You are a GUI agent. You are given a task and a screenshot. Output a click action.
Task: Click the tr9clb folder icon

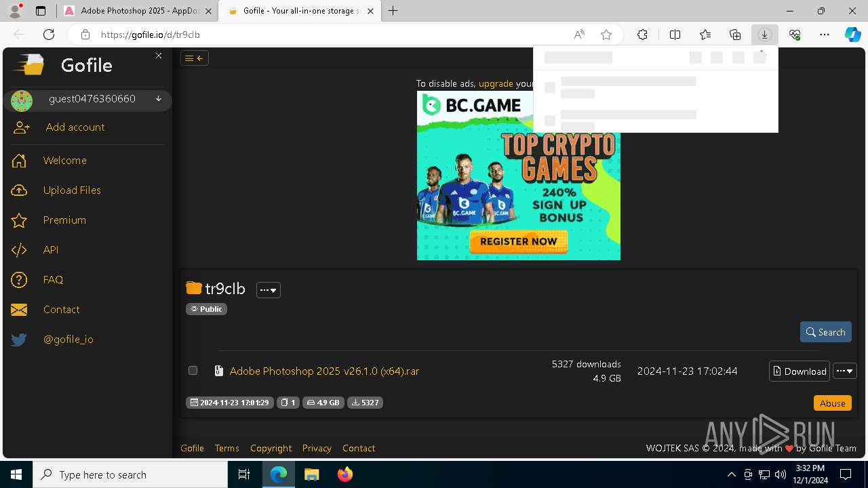pos(194,288)
